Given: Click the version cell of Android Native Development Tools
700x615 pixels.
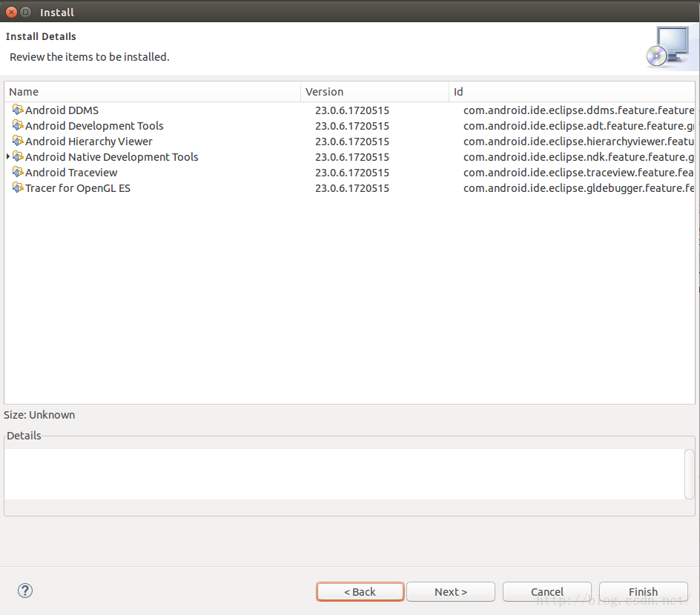Looking at the screenshot, I should (352, 157).
